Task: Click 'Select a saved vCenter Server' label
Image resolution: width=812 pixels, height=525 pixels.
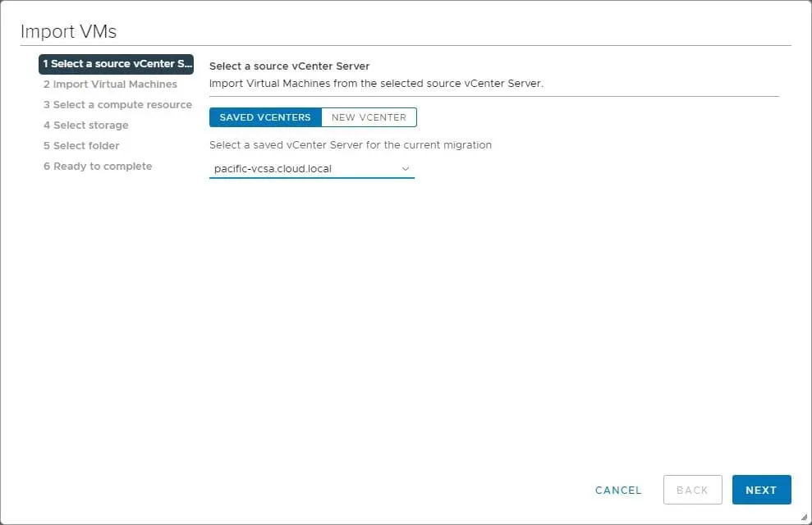Action: coord(351,145)
